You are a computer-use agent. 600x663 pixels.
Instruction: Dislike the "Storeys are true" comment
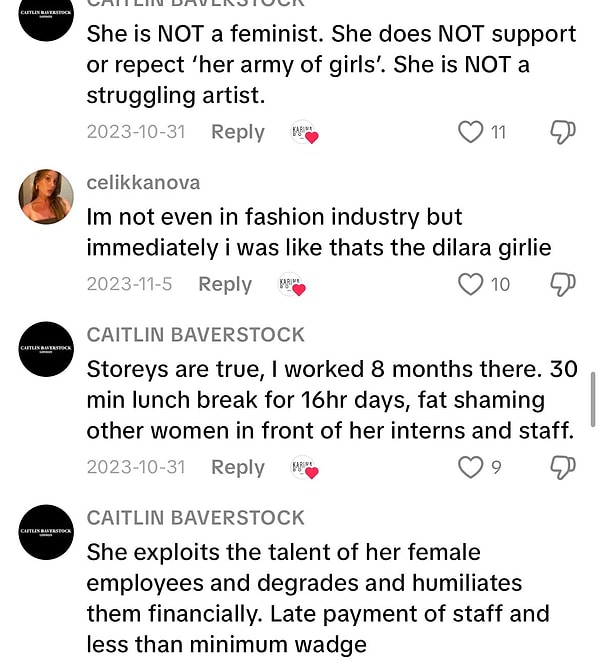click(x=563, y=467)
